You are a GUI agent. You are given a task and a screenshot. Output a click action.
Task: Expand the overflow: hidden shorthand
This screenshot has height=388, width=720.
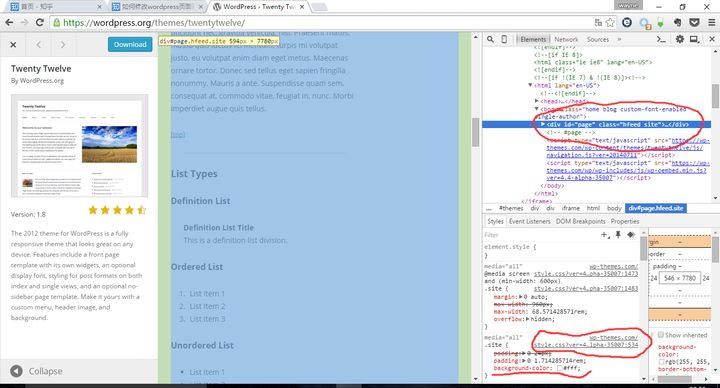tap(528, 319)
